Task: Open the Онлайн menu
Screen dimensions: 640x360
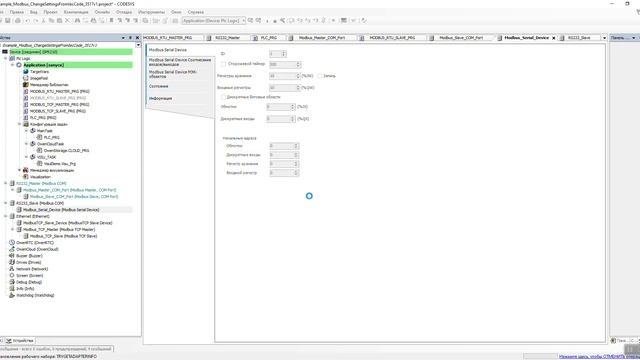Action: click(102, 12)
